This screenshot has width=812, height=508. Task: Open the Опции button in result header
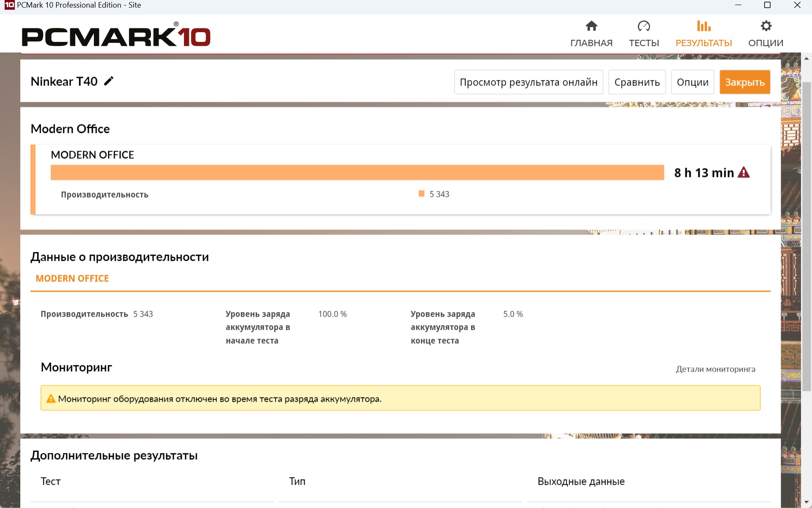pos(692,82)
